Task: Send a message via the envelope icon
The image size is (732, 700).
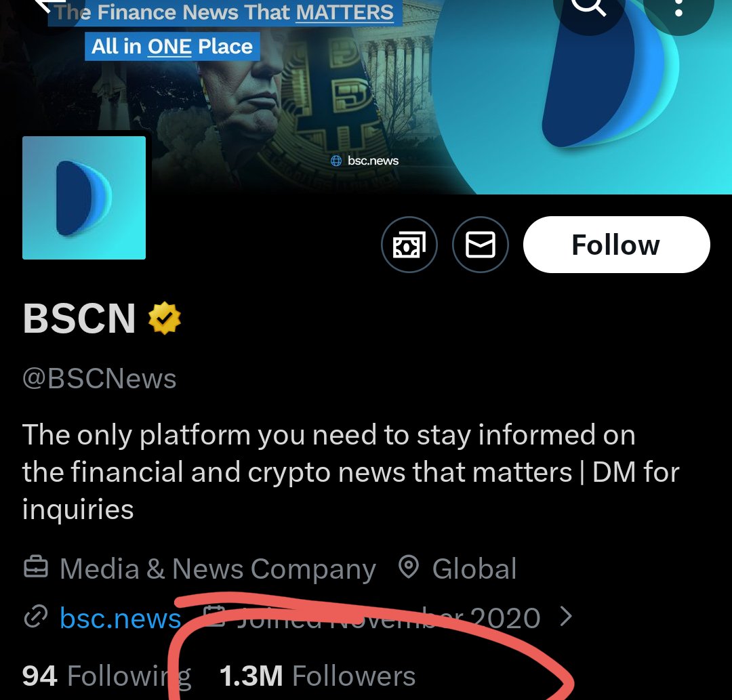Action: point(481,245)
